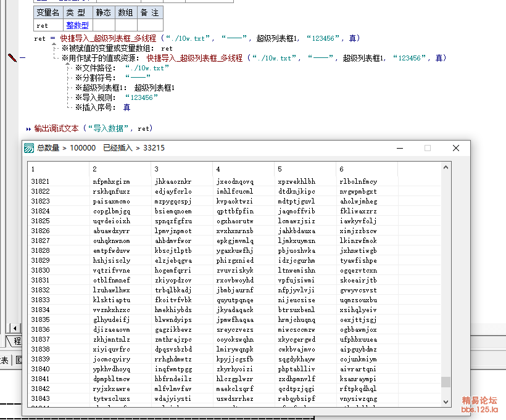Click cell blwwndyips in row 31835
This screenshot has width=506, height=420.
[x=173, y=319]
